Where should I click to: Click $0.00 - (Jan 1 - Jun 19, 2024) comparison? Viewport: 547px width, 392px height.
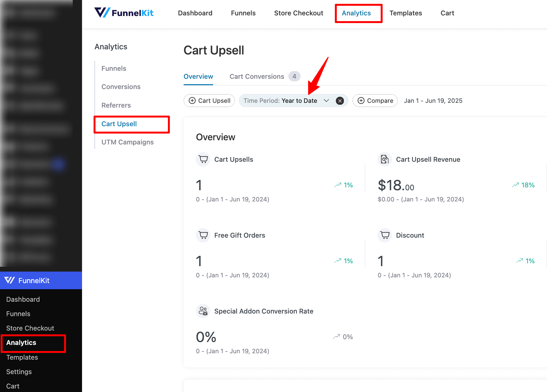tap(421, 199)
